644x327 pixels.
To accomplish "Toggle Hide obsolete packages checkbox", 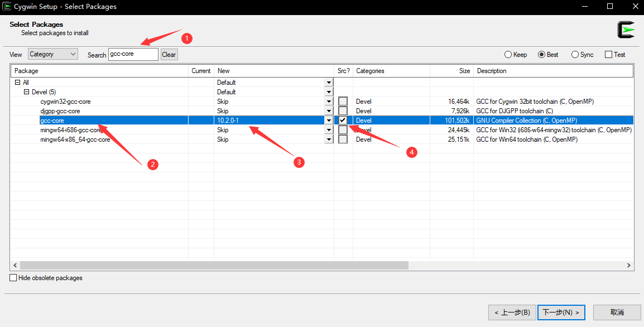I will (46, 278).
